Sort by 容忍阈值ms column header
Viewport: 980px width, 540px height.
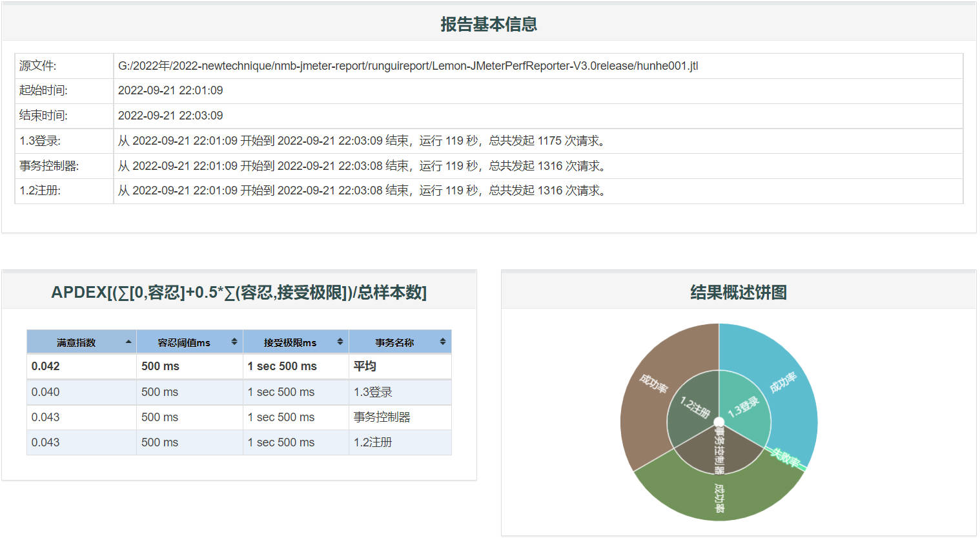pyautogui.click(x=189, y=342)
